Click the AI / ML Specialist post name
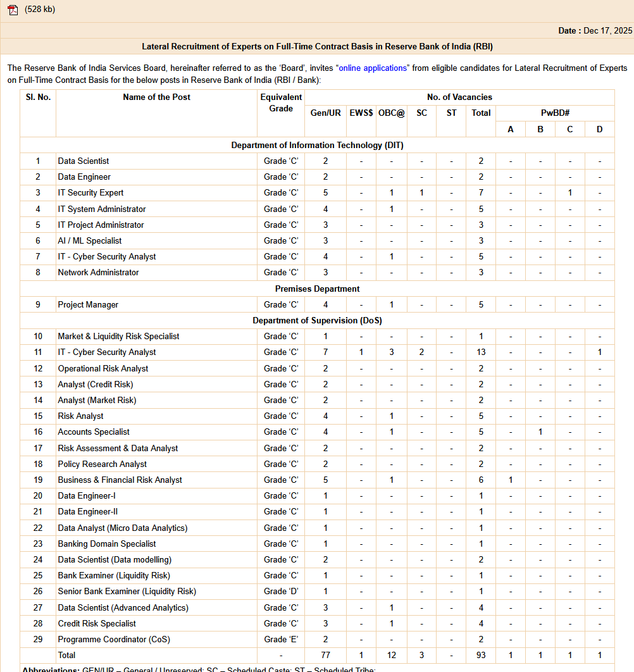Screen dimensions: 634x672 tap(90, 240)
